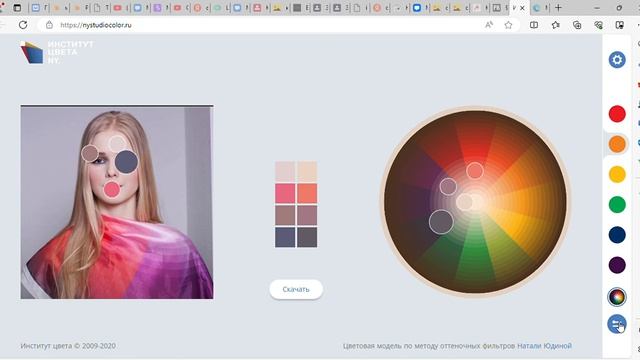Reload the page with the refresh icon
Viewport: 640px width, 360px height.
click(x=23, y=25)
